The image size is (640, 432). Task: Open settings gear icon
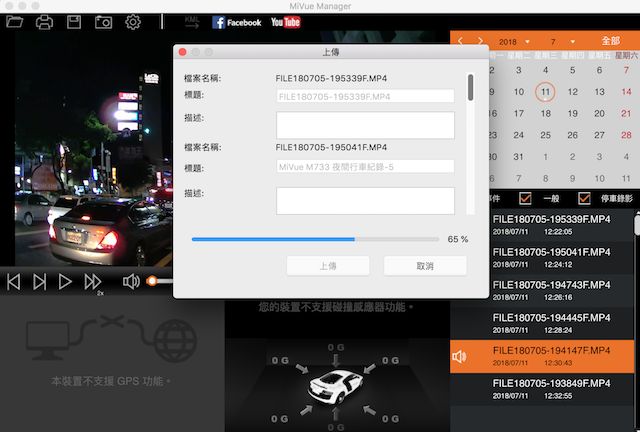133,22
